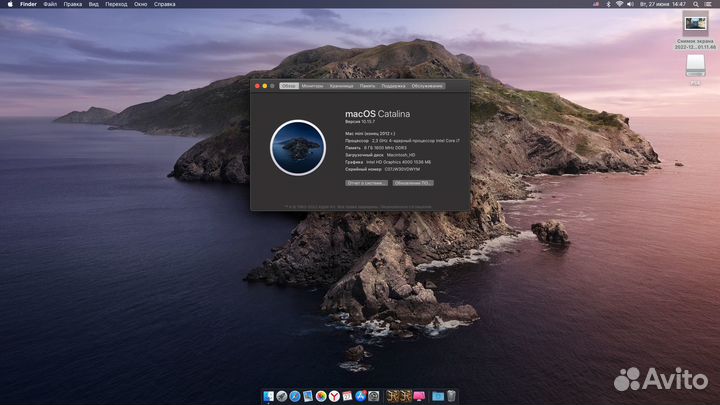Open Launchpad rocket icon in Dock
This screenshot has width=720, height=405.
click(x=281, y=396)
